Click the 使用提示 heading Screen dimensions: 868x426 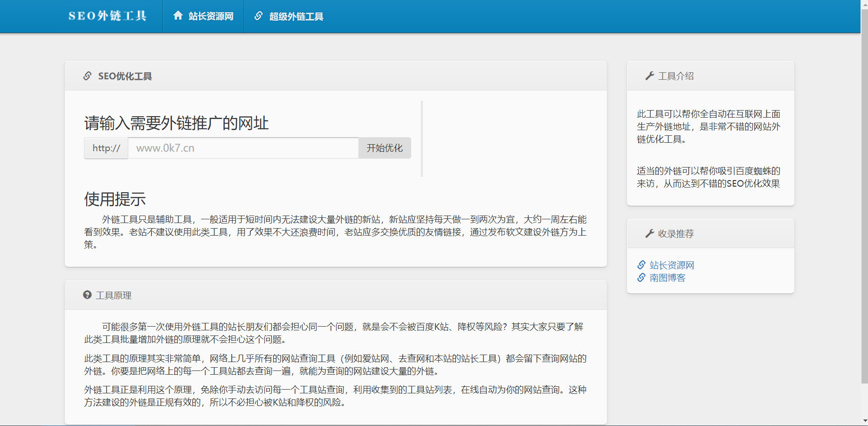tap(114, 199)
